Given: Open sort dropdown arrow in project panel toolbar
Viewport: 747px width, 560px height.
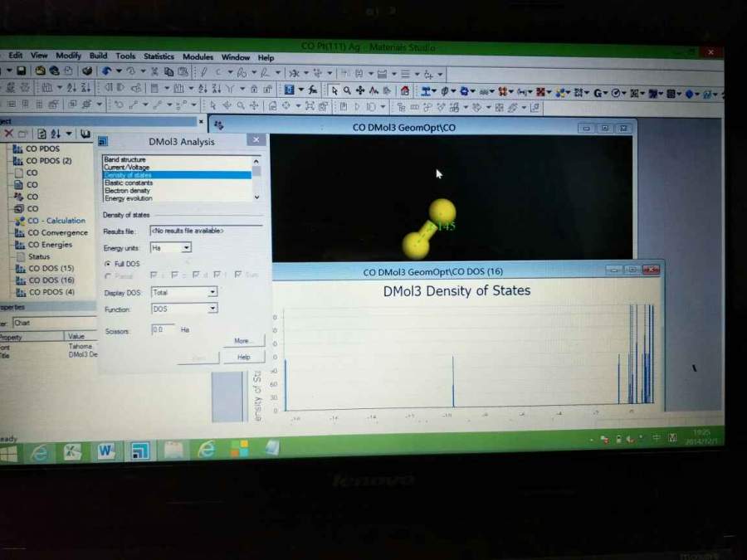Looking at the screenshot, I should [x=69, y=134].
